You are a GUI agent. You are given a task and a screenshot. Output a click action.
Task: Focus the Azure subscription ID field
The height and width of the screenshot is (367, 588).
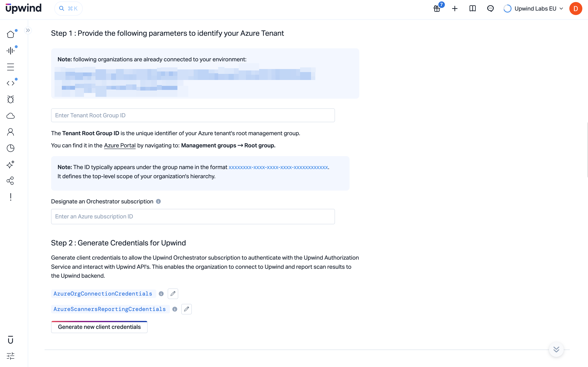[193, 217]
